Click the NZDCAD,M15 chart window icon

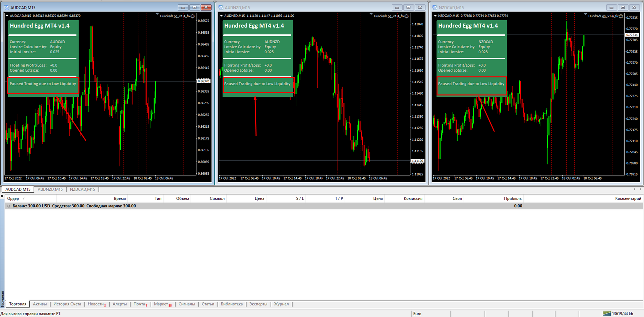(434, 7)
